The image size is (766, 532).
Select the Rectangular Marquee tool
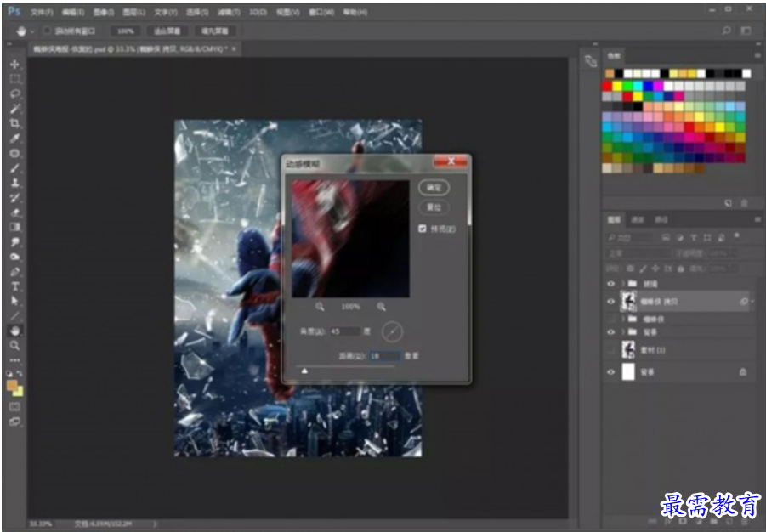[14, 79]
